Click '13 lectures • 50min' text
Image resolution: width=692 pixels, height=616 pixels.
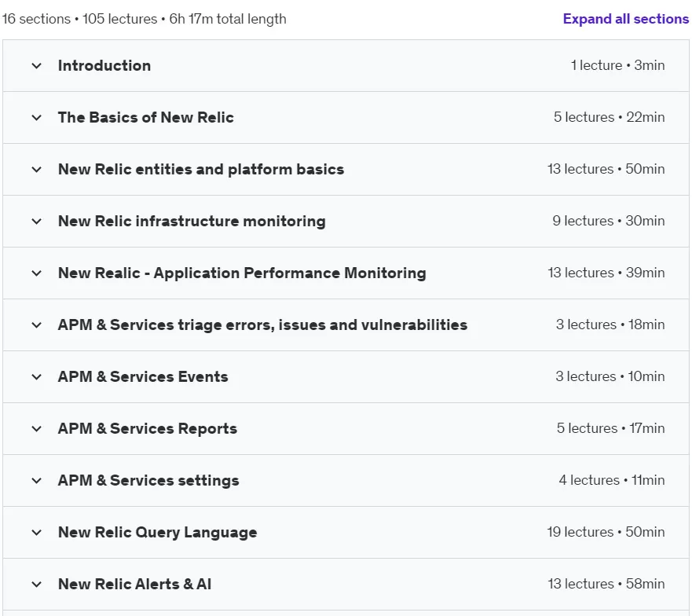(x=606, y=169)
